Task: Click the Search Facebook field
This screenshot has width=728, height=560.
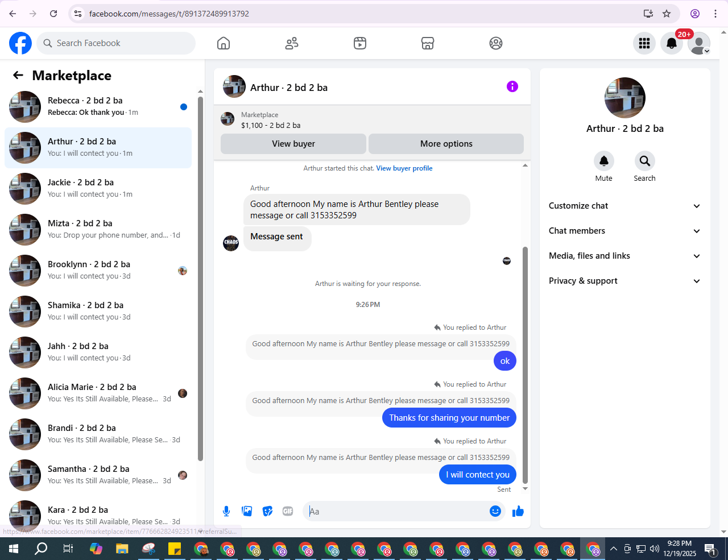Action: click(116, 43)
